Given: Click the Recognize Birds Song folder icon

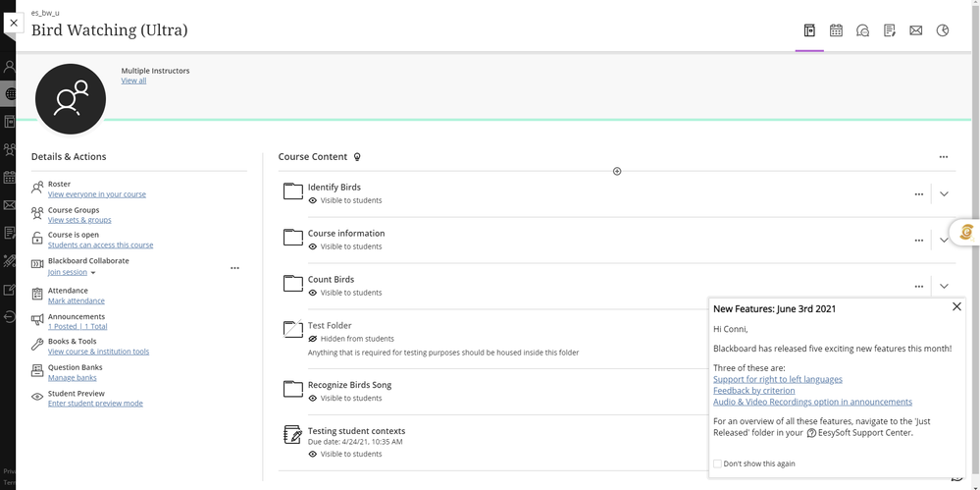Looking at the screenshot, I should tap(293, 389).
